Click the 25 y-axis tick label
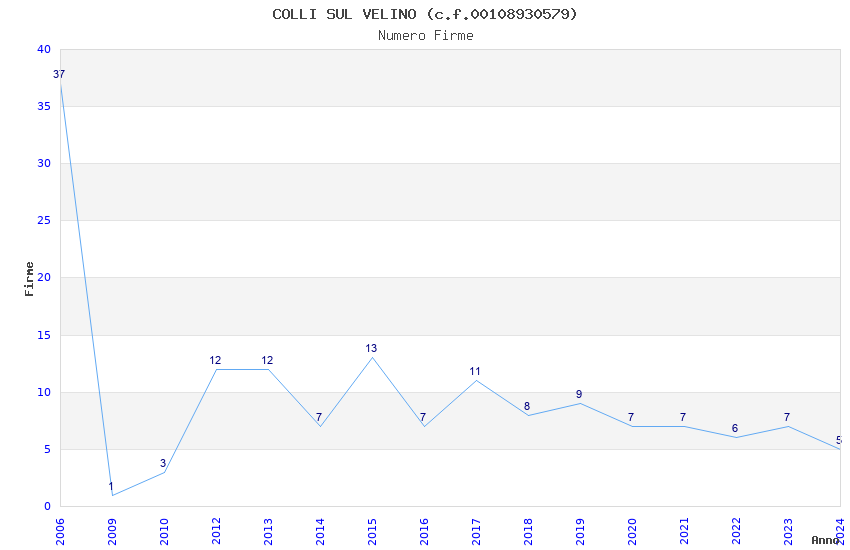Viewport: 850px width, 550px height. point(44,221)
